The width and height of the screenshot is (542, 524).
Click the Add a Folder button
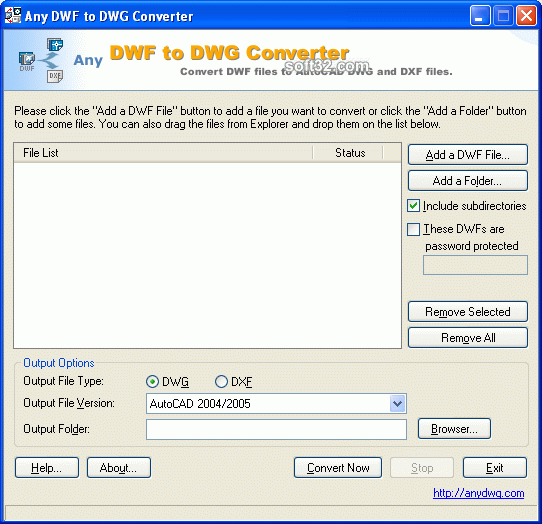[x=468, y=181]
